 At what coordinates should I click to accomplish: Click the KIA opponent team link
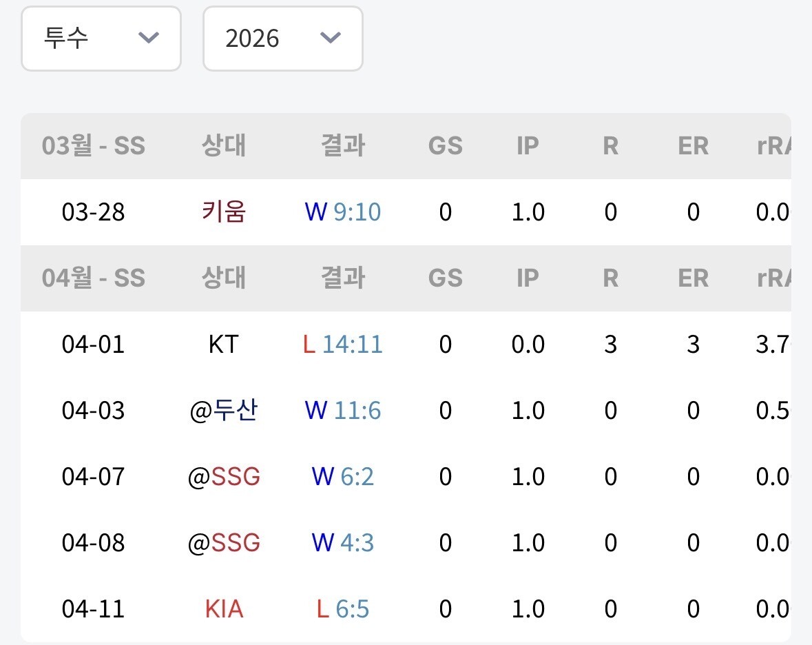click(x=224, y=609)
